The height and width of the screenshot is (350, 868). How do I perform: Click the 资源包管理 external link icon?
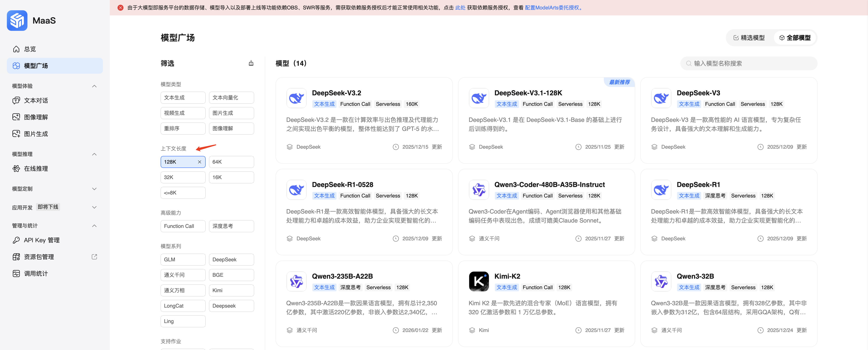pos(94,257)
